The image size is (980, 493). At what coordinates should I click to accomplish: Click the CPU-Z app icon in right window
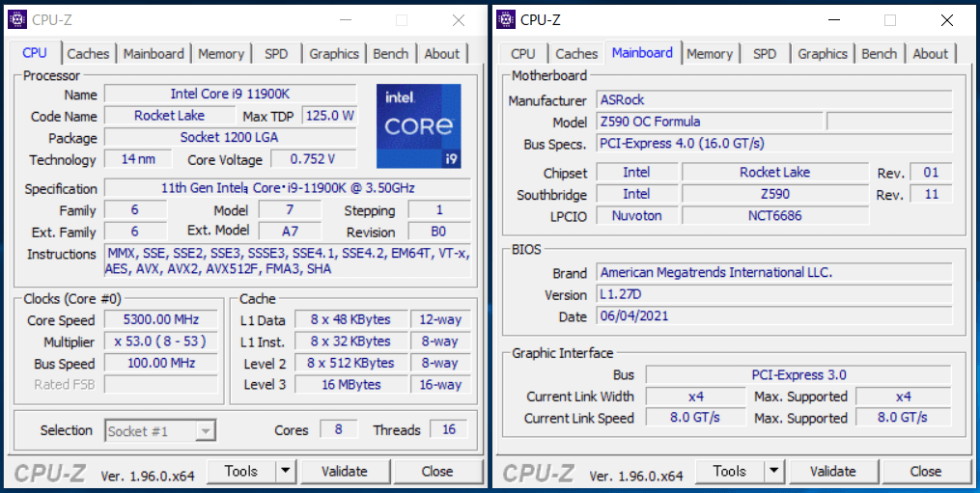pyautogui.click(x=506, y=20)
